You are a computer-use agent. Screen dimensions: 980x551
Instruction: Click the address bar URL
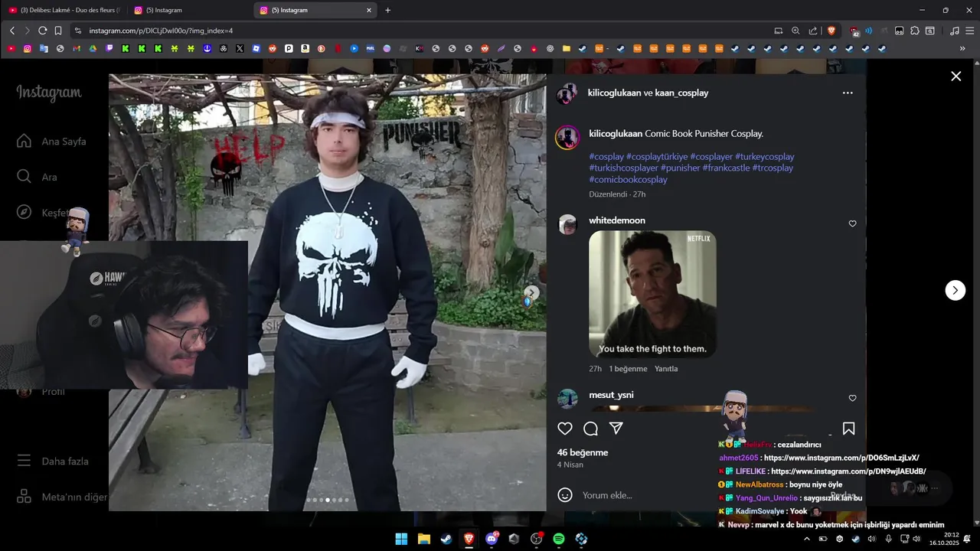click(x=161, y=31)
